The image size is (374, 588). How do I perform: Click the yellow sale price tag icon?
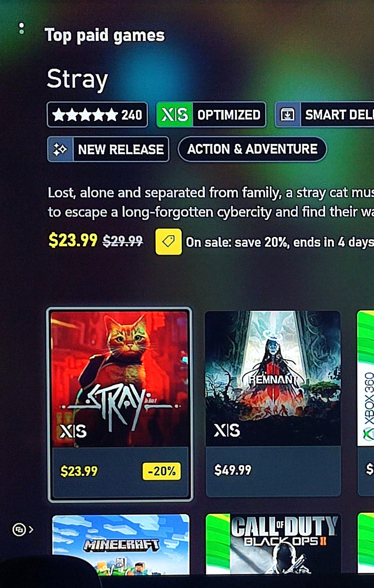tap(169, 242)
